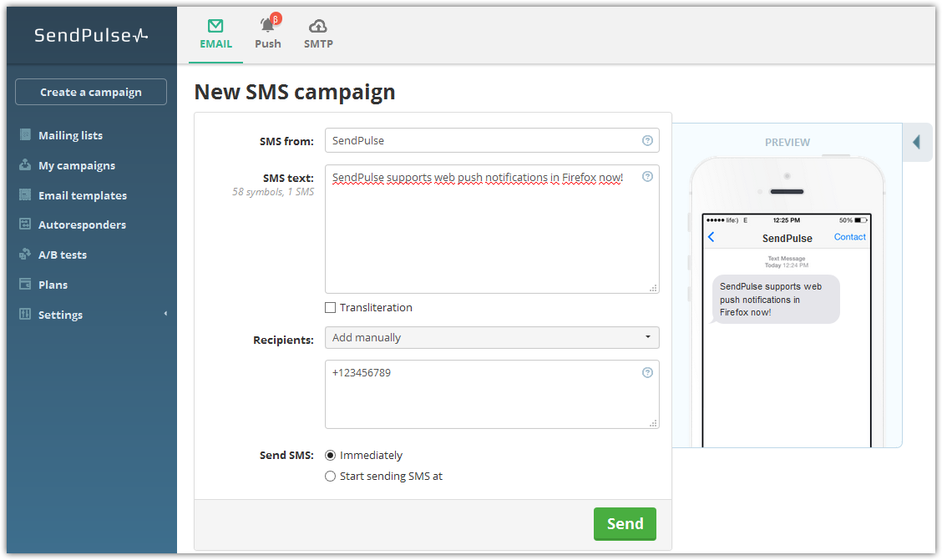Click the back chevron in phone preview
Image resolution: width=942 pixels, height=560 pixels.
click(x=712, y=237)
